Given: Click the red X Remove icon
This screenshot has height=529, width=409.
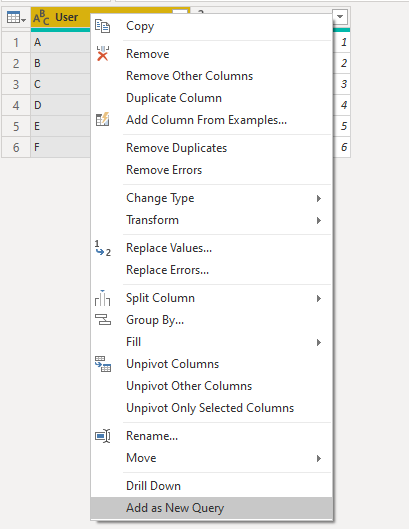Looking at the screenshot, I should (x=103, y=54).
